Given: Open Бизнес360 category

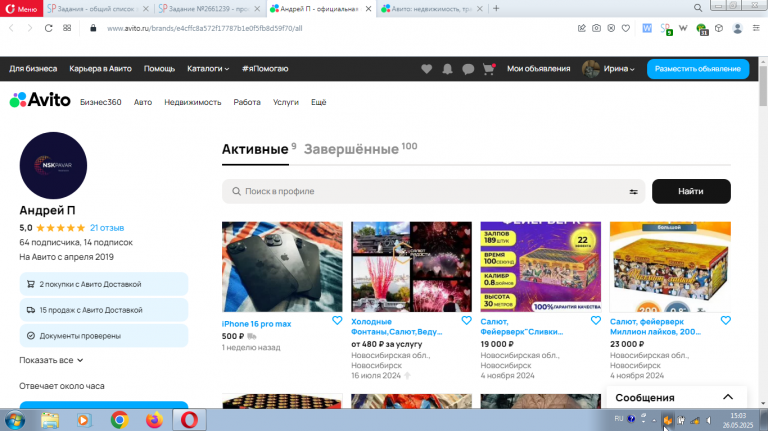Looking at the screenshot, I should (x=100, y=102).
